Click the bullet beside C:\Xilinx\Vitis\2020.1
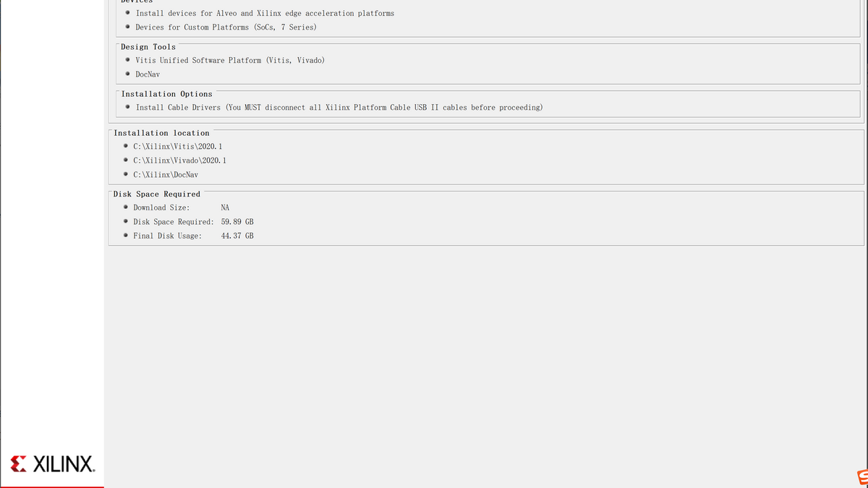Image resolution: width=868 pixels, height=488 pixels. pyautogui.click(x=125, y=146)
